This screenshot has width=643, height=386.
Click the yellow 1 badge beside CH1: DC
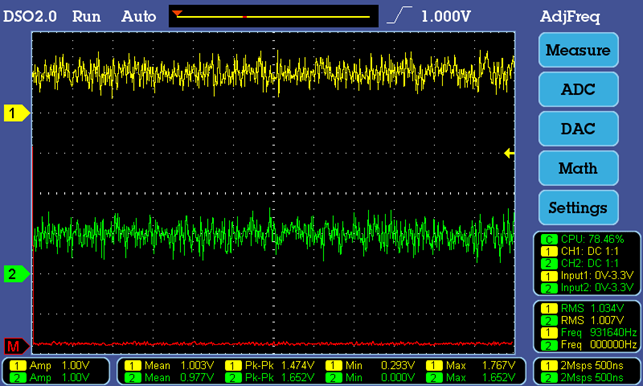pos(549,251)
